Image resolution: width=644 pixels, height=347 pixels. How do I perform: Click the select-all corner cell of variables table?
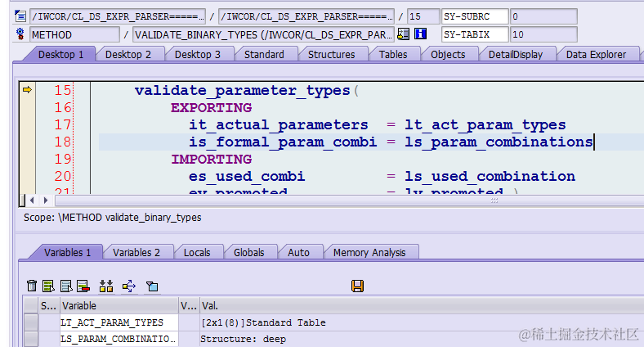tap(31, 305)
